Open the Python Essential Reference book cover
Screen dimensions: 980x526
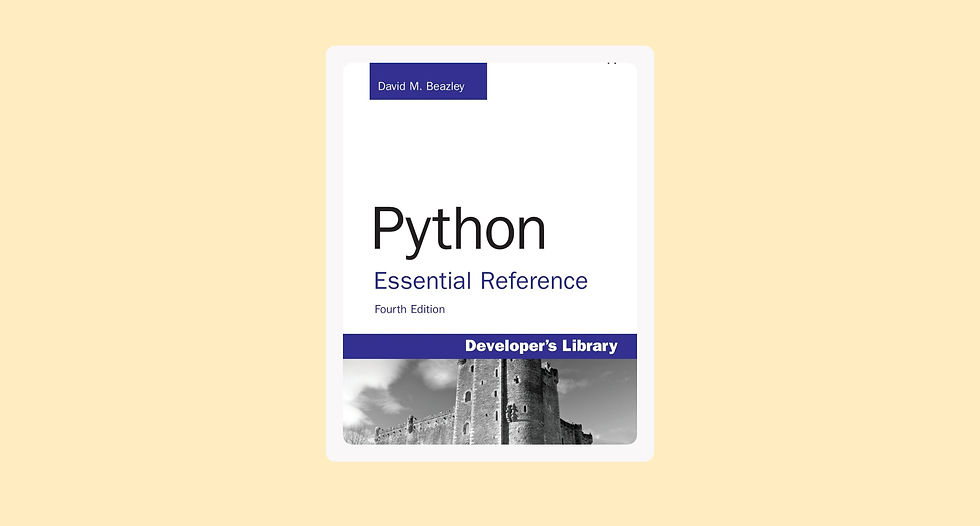point(489,254)
